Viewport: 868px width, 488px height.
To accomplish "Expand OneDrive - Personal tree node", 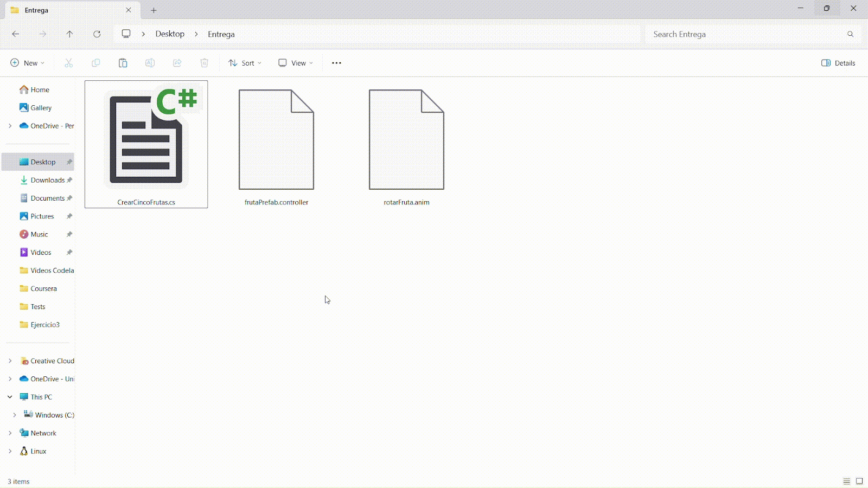I will 10,126.
